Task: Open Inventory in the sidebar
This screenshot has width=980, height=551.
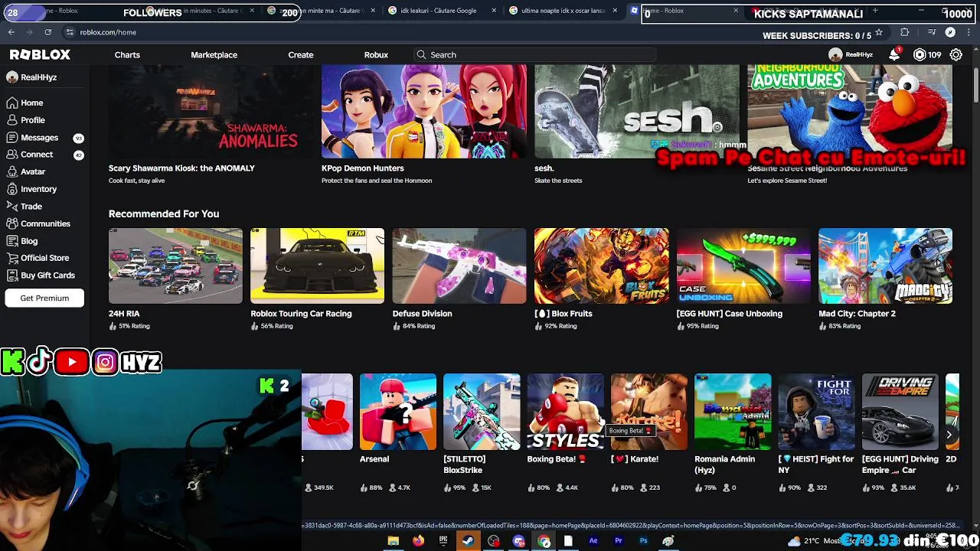Action: coord(38,189)
